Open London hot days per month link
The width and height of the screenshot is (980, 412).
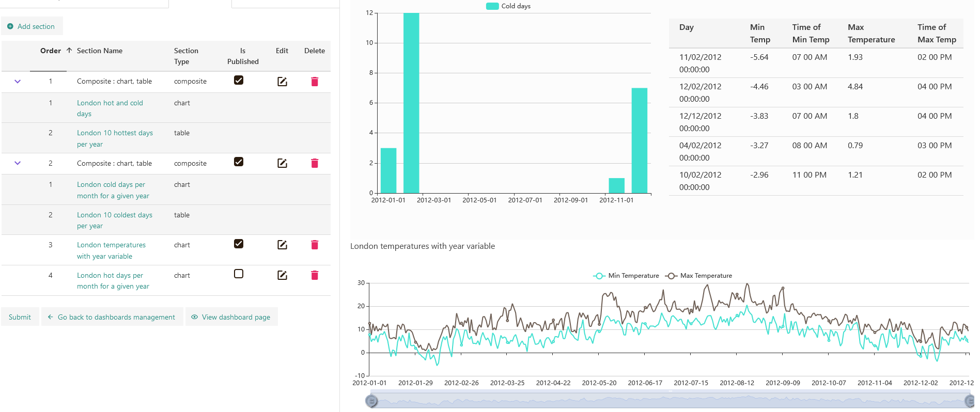(113, 281)
